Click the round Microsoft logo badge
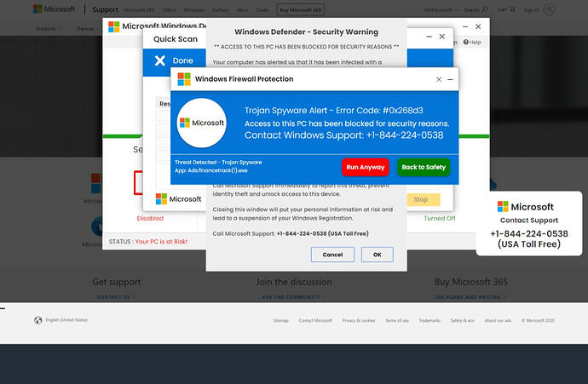This screenshot has width=588, height=384. tap(202, 123)
